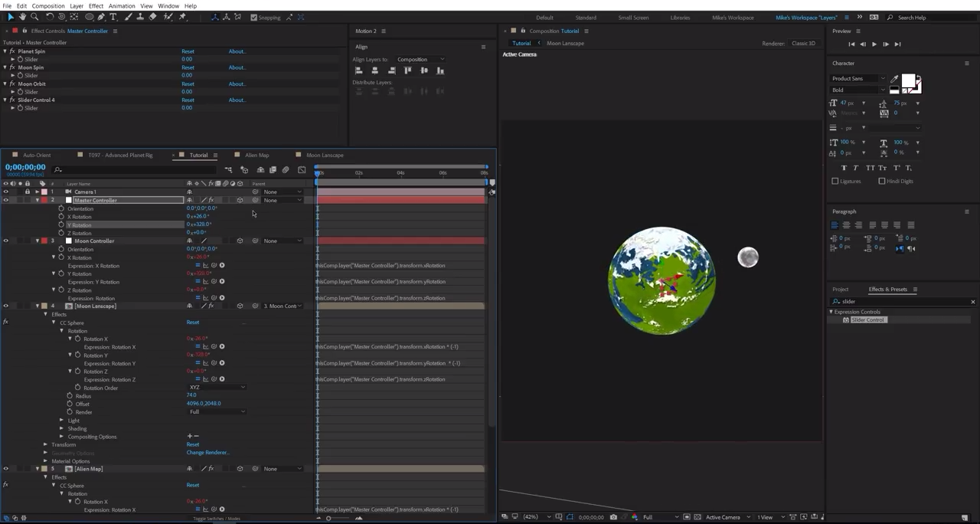This screenshot has width=980, height=524.
Task: Toggle stopwatch for Master Controller Y Rotation
Action: click(x=61, y=225)
